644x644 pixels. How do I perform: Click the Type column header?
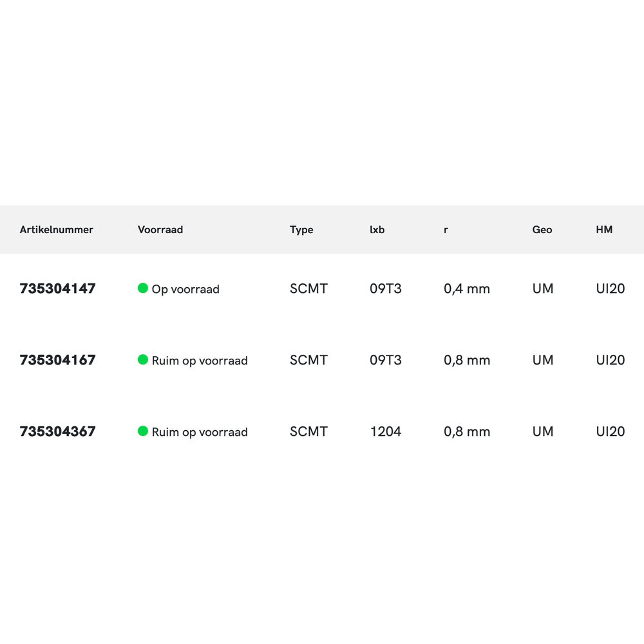click(x=301, y=230)
